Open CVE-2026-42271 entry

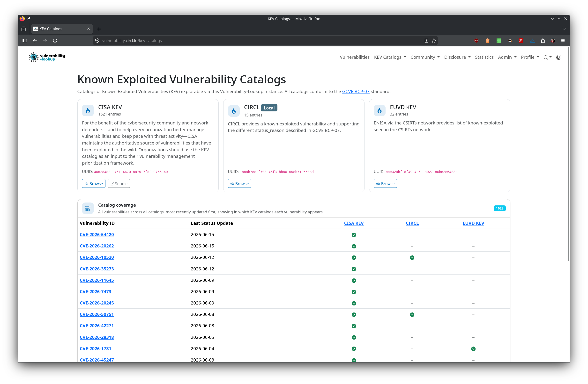click(97, 326)
